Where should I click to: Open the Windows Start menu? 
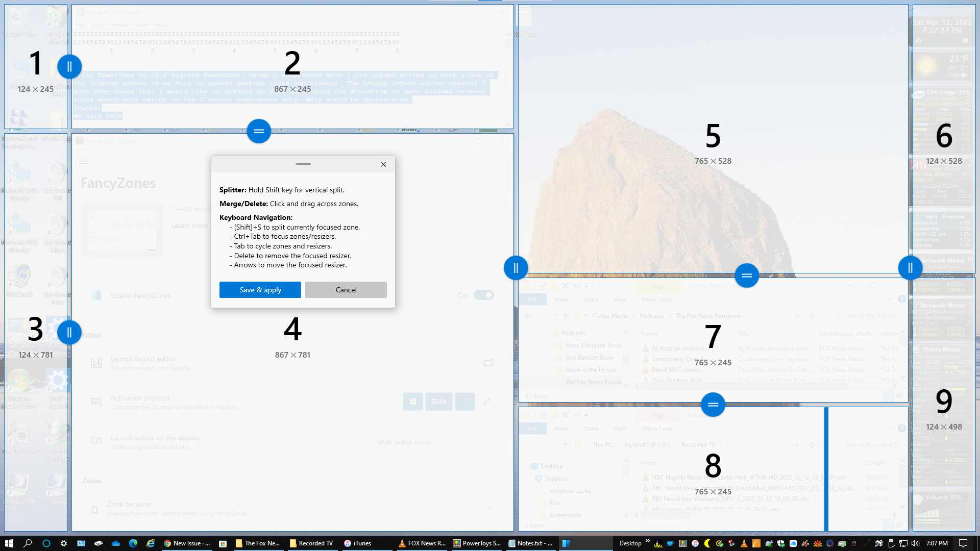9,543
